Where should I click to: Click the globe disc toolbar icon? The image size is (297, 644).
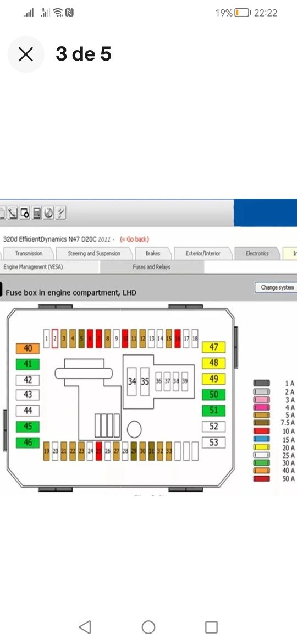coord(50,213)
